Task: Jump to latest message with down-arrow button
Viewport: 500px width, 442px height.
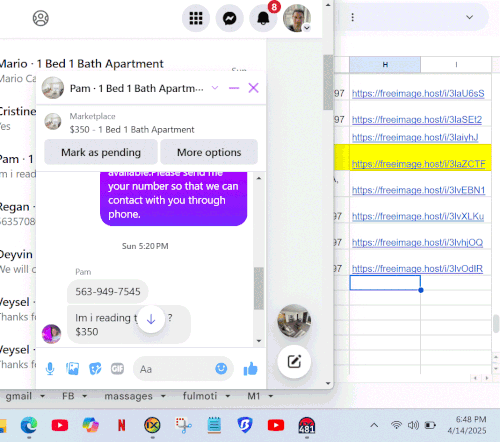Action: 151,319
